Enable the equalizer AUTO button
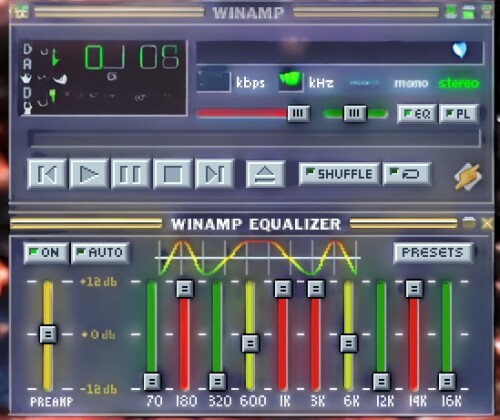 (x=100, y=253)
